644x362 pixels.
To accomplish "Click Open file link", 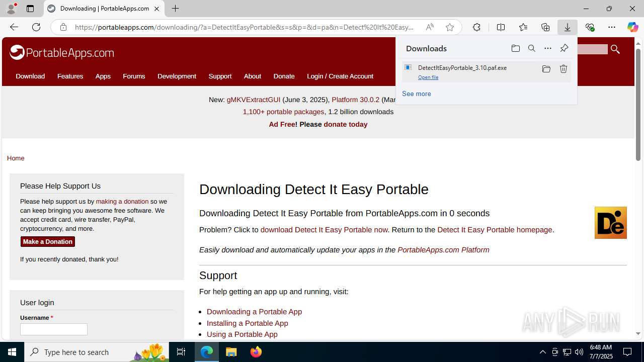I will pyautogui.click(x=428, y=77).
